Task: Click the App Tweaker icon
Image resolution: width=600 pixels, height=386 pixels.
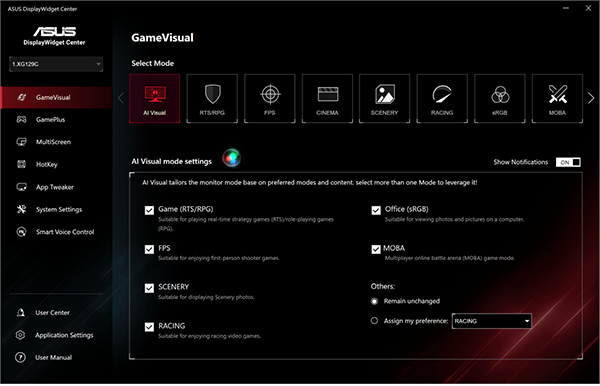Action: click(21, 187)
